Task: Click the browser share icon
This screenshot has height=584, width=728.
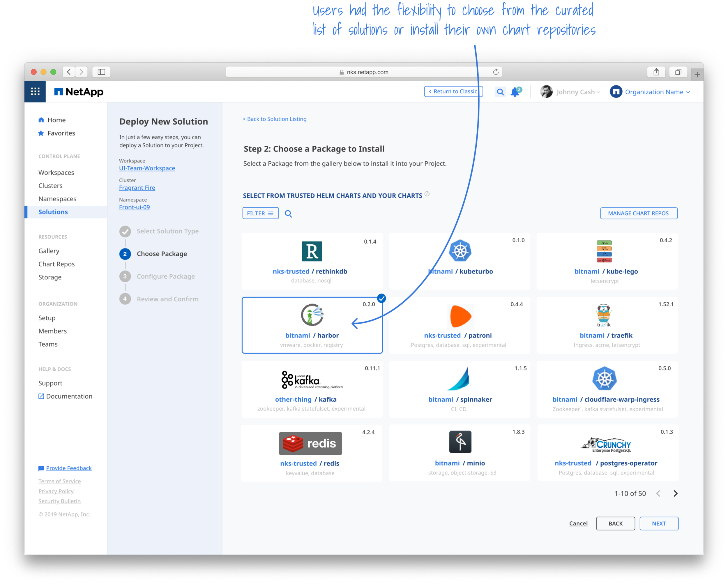Action: [656, 72]
